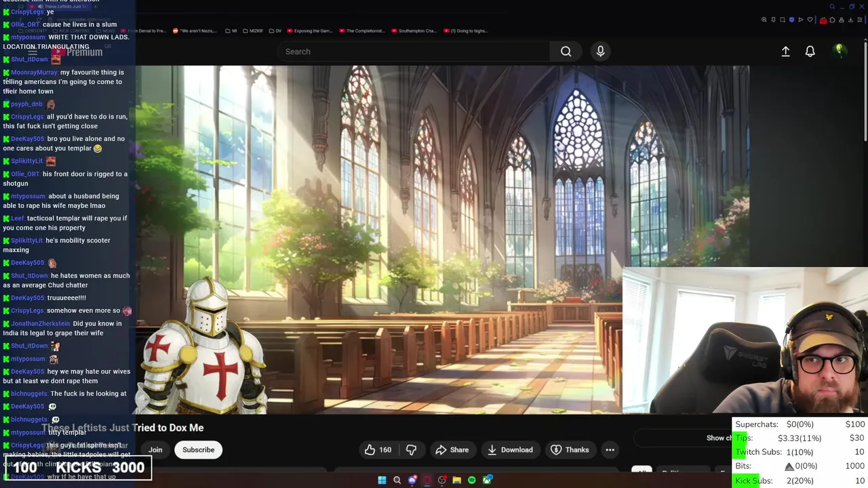Image resolution: width=868 pixels, height=488 pixels.
Task: Open the more actions ellipsis menu
Action: pyautogui.click(x=610, y=449)
